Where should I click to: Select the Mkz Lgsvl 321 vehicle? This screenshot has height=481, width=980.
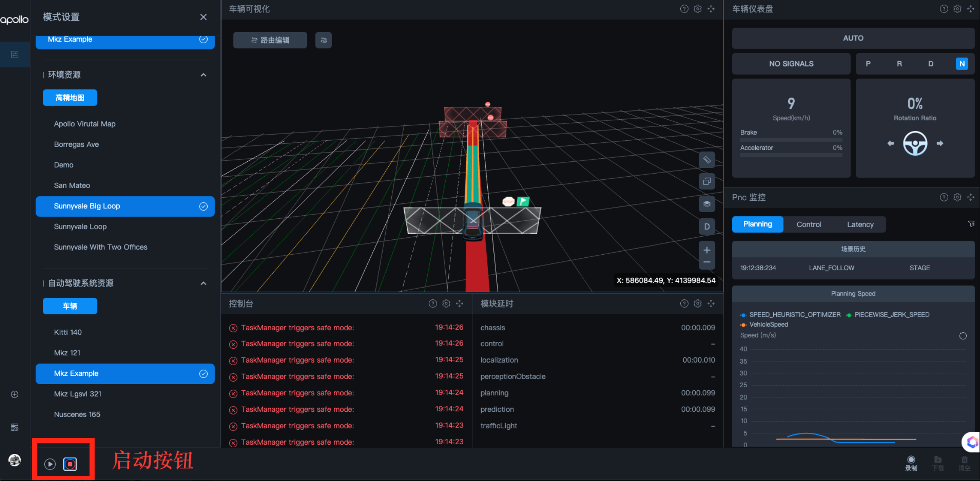(78, 394)
